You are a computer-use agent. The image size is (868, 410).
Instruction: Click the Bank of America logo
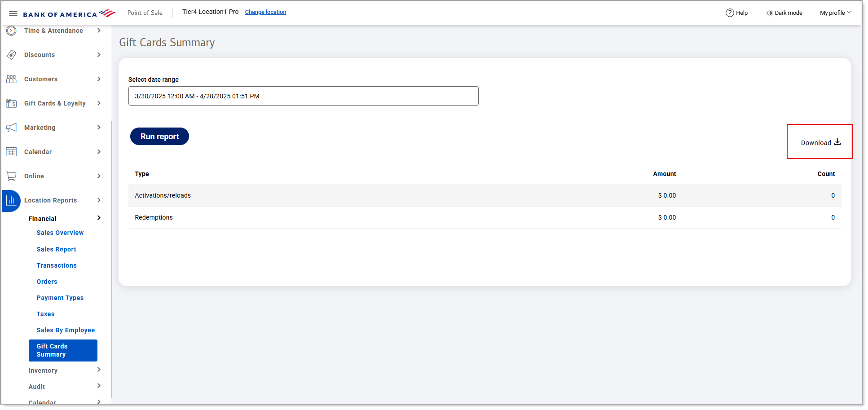coord(69,13)
